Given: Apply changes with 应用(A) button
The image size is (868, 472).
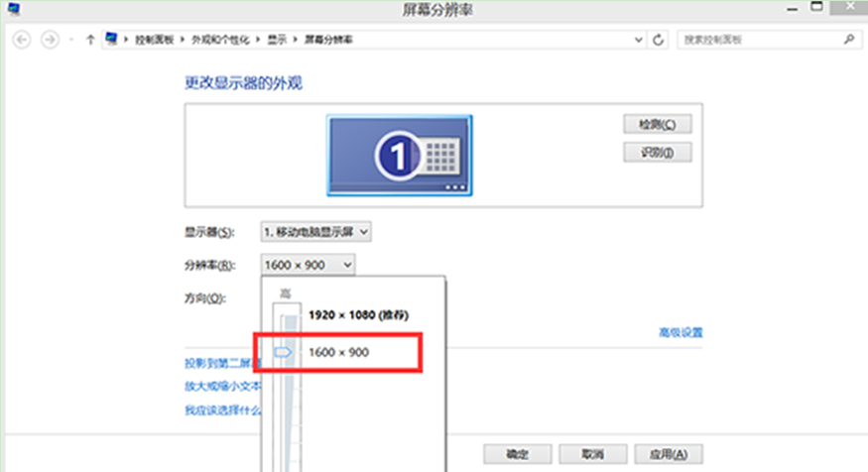Looking at the screenshot, I should point(669,454).
